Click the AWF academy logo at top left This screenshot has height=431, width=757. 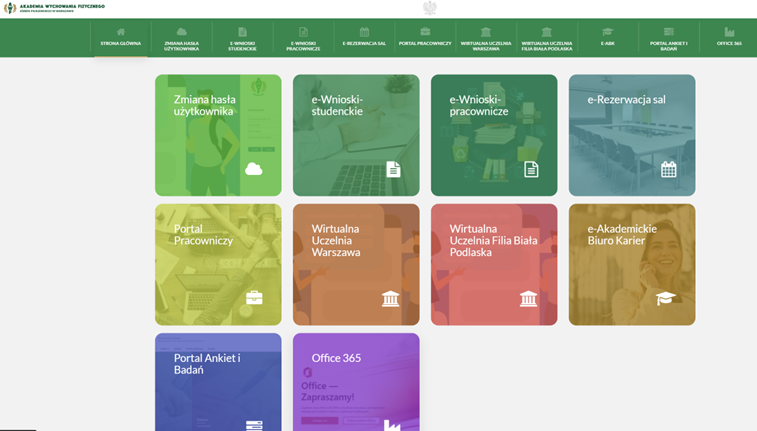(10, 8)
